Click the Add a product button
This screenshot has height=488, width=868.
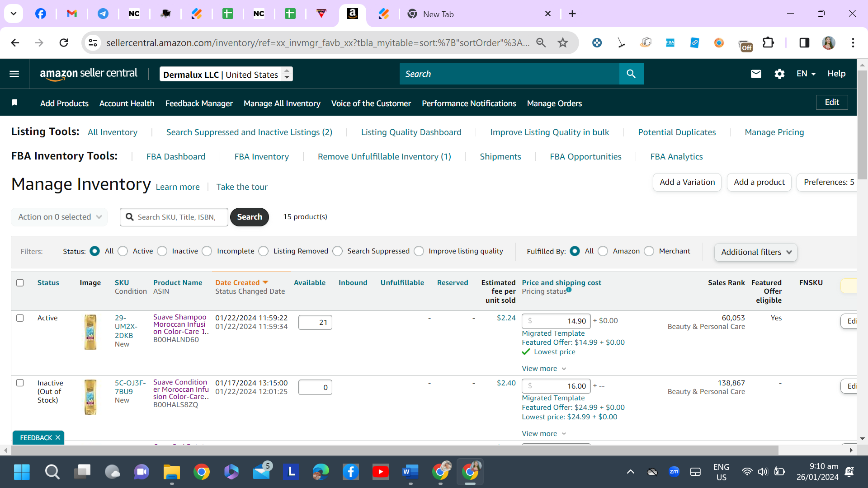[x=759, y=182]
